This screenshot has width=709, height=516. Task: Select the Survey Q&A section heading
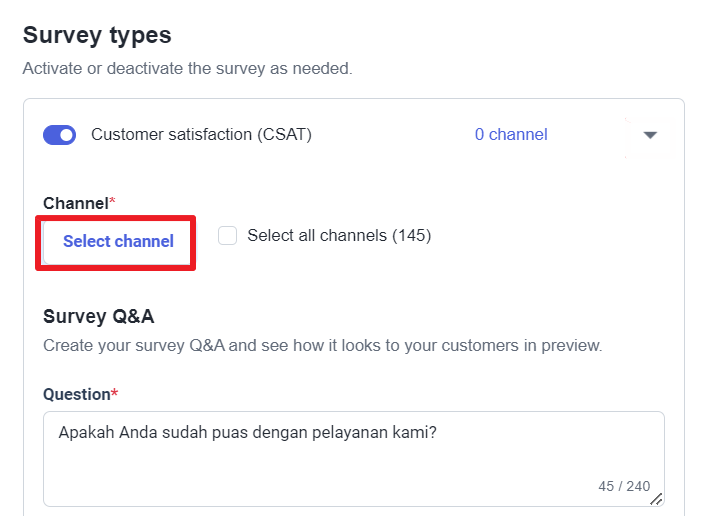(x=98, y=317)
